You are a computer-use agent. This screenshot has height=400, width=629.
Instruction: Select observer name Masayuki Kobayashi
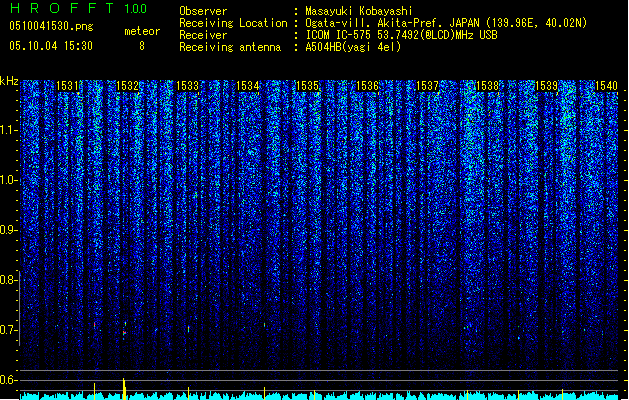[359, 11]
